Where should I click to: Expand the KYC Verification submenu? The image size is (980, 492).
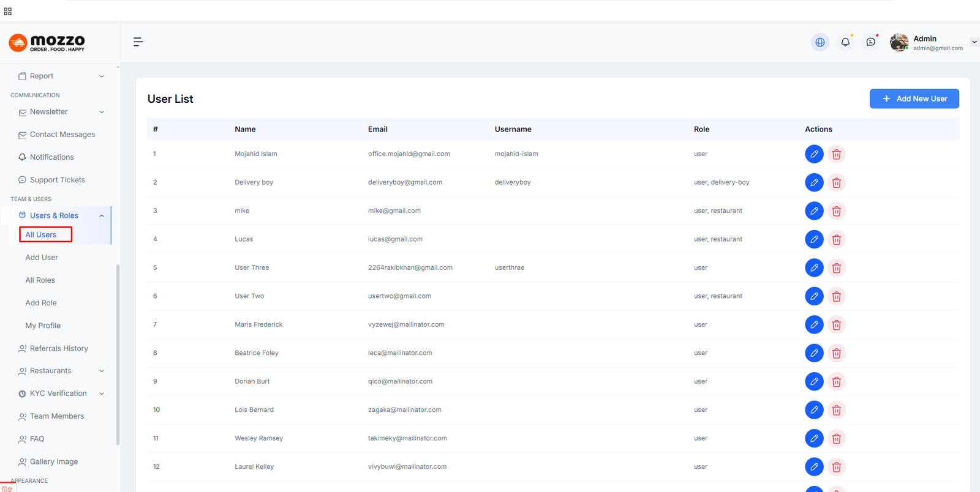coord(60,393)
